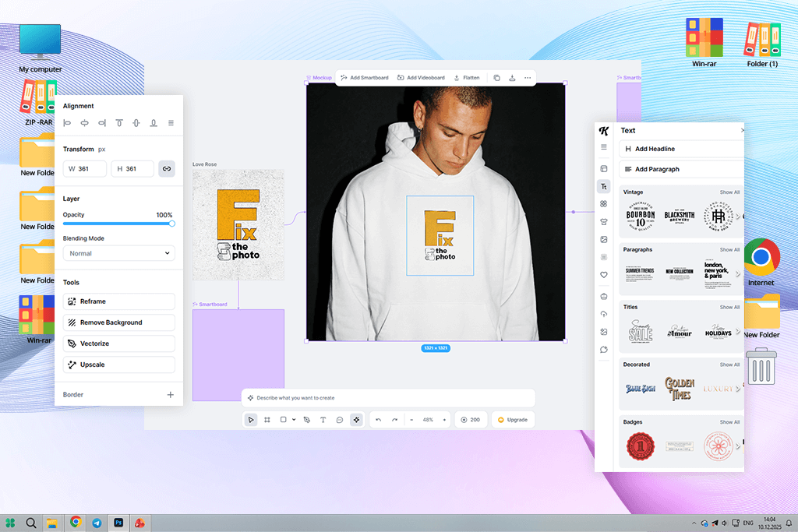Click Add Videoboard in the mockup toolbar
This screenshot has height=532, width=798.
point(421,78)
